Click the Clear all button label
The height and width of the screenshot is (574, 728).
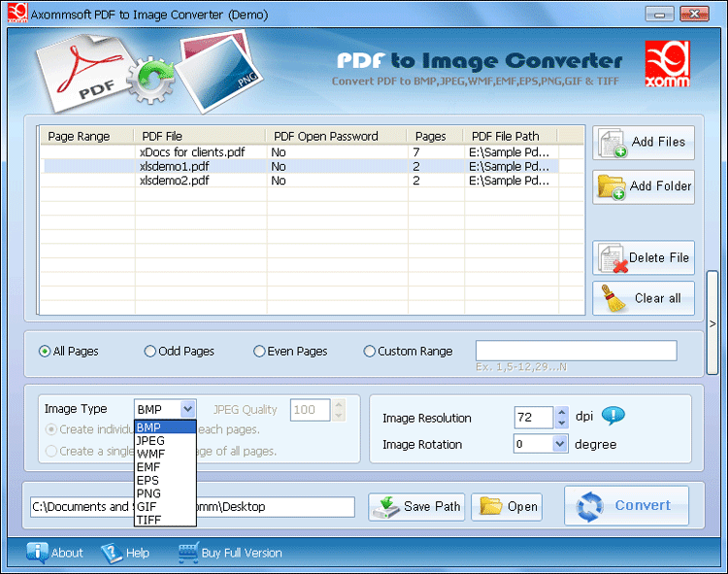[658, 298]
